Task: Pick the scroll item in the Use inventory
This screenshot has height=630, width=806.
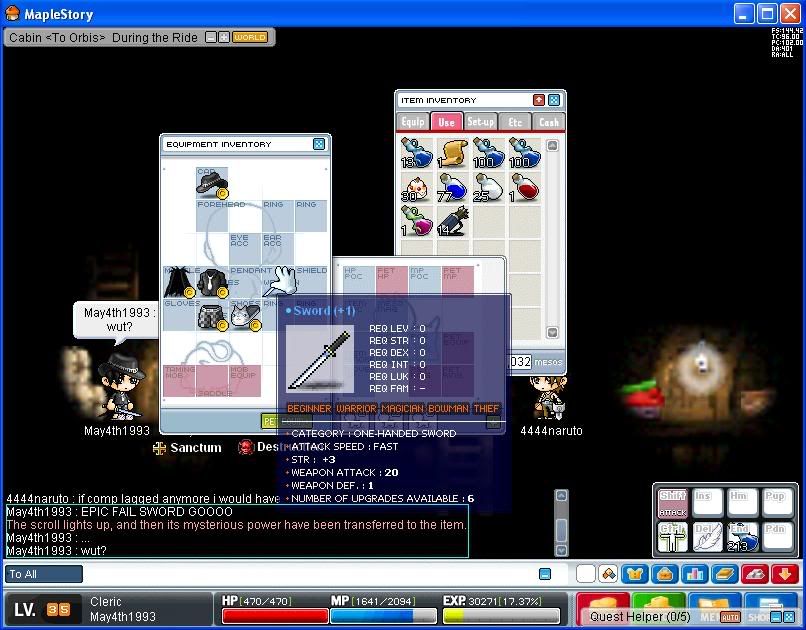Action: [x=453, y=153]
